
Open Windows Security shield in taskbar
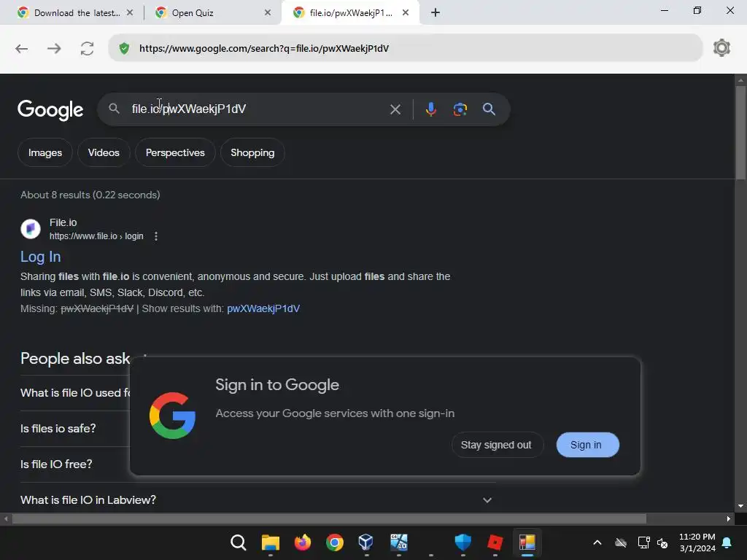(x=462, y=542)
